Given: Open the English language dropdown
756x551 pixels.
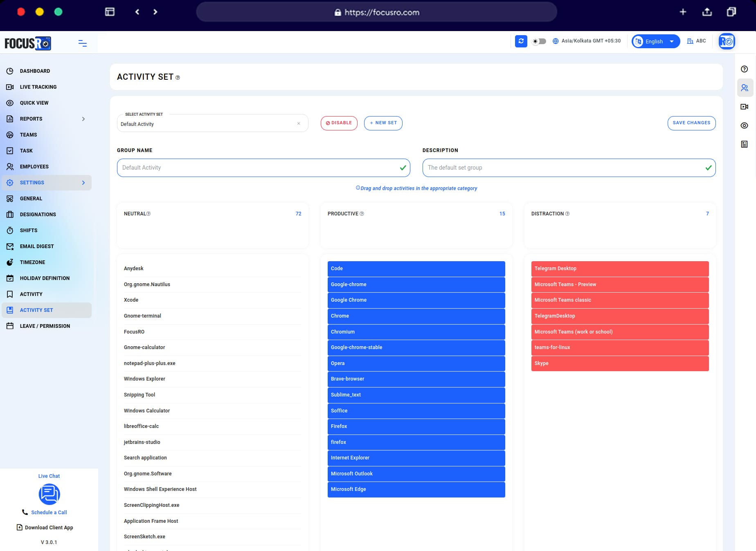Looking at the screenshot, I should pos(655,41).
